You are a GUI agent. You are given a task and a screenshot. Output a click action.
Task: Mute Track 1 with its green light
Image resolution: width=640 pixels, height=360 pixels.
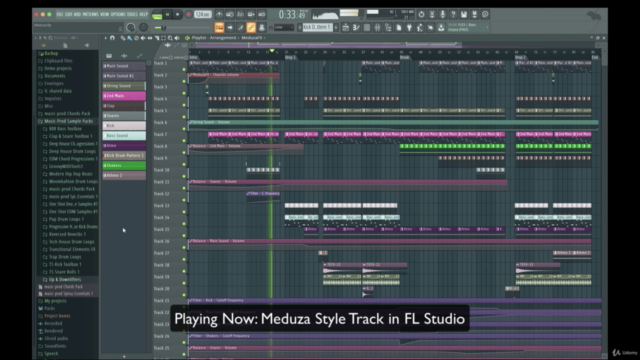click(184, 69)
